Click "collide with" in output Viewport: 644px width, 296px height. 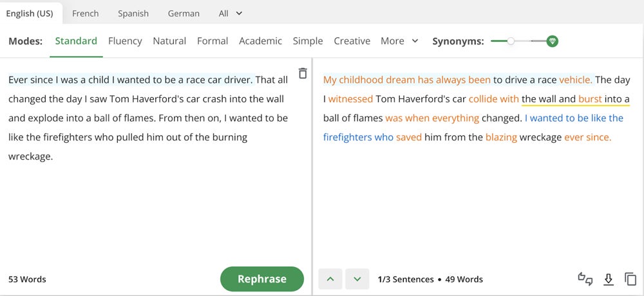(x=494, y=99)
